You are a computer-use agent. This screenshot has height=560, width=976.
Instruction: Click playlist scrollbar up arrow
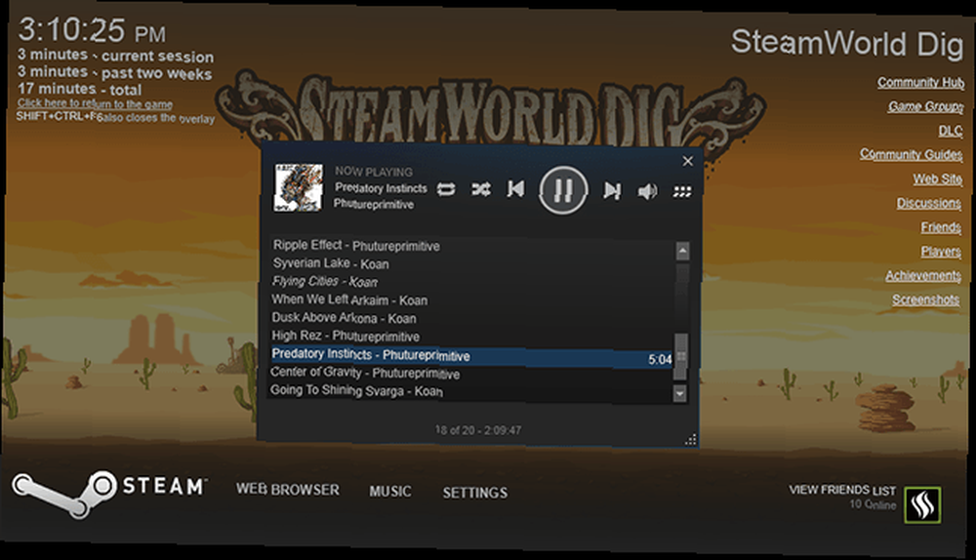coord(683,252)
